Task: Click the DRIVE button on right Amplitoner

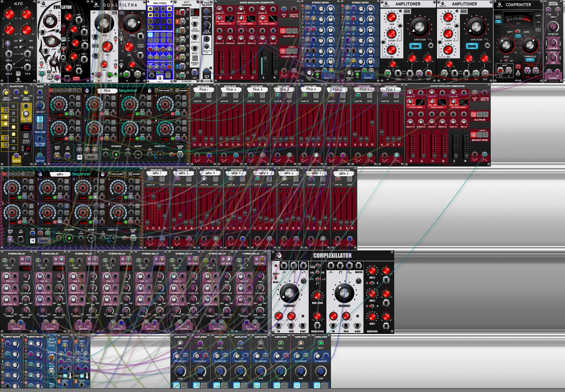Action: [472, 46]
